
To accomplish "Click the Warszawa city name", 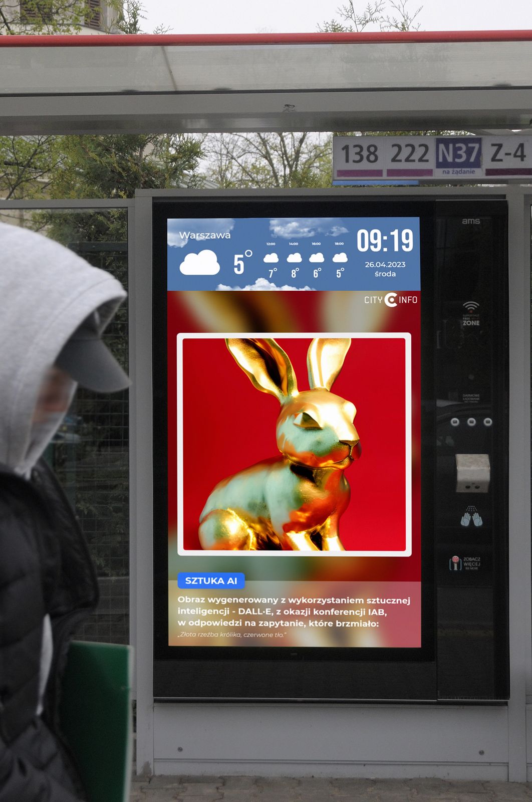I will 205,235.
